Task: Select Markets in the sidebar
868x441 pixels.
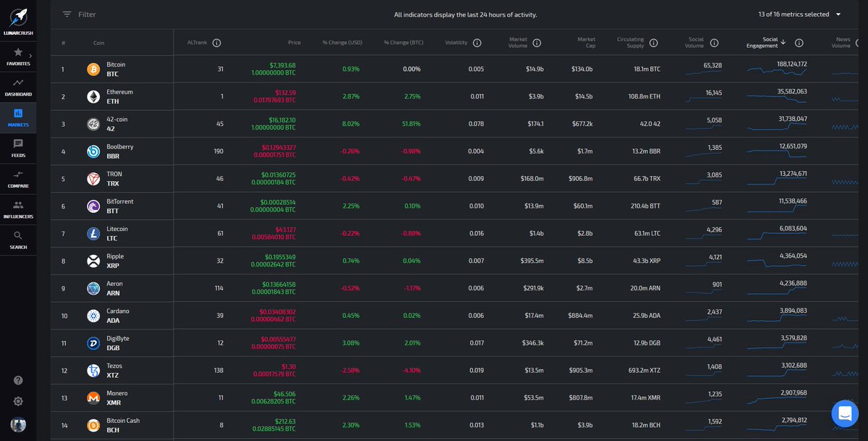Action: [x=18, y=117]
